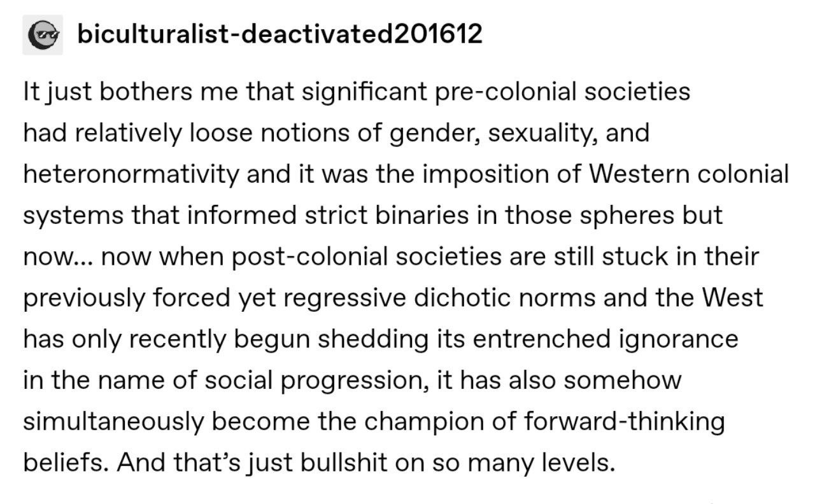Open the biculturalist-deactivated201612 blog link
This screenshot has width=815, height=504.
[x=280, y=34]
